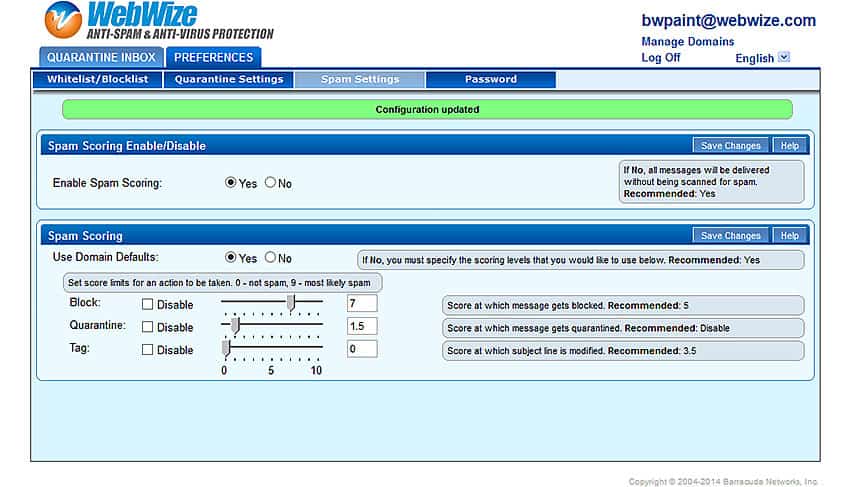Select Yes for Enable Spam Scoring
This screenshot has width=850, height=487.
pyautogui.click(x=231, y=183)
